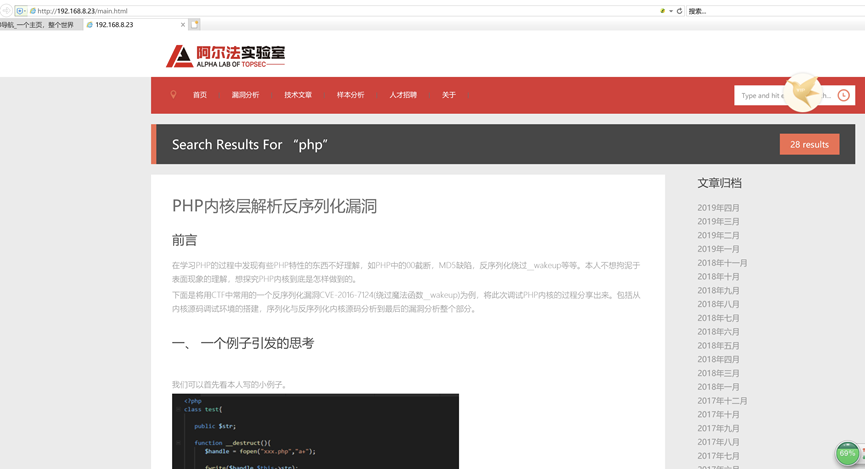Click the location pin icon in red navbar
This screenshot has height=469, width=865.
click(173, 94)
